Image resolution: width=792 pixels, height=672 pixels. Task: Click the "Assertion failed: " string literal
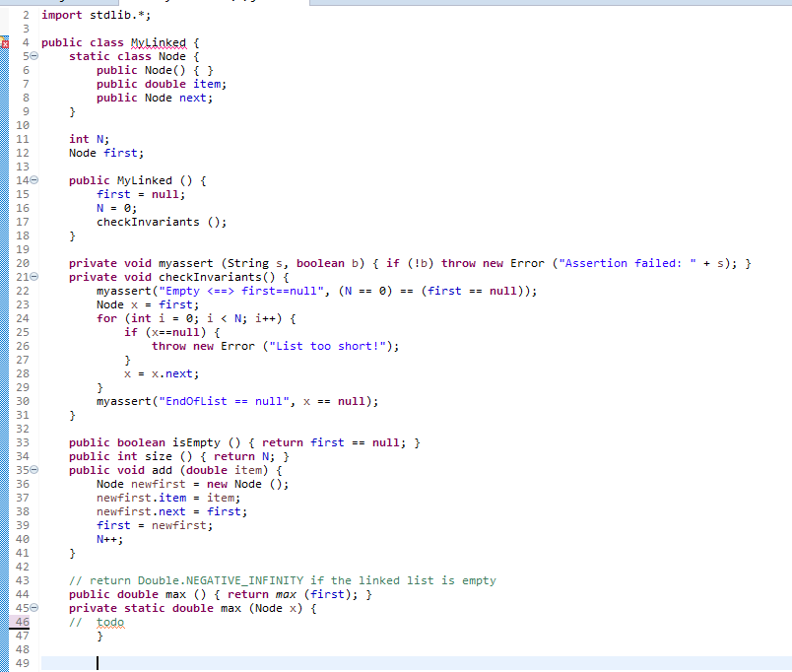627,263
